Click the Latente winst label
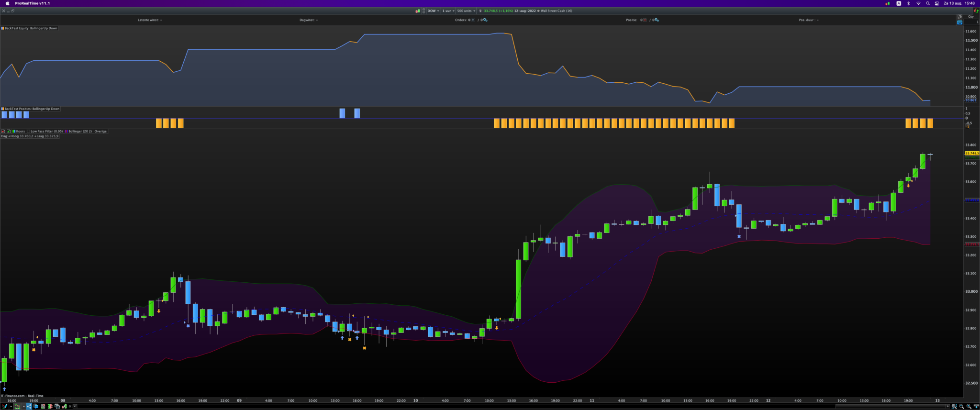This screenshot has width=980, height=410. [150, 20]
